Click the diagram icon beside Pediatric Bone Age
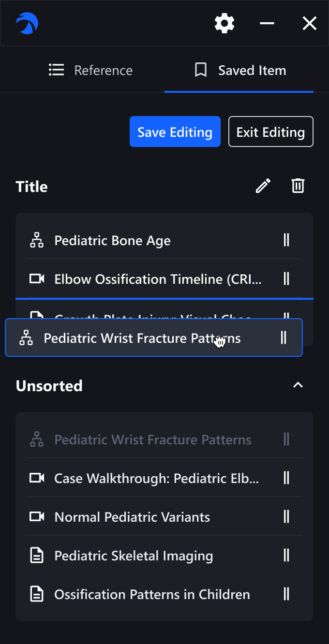This screenshot has height=644, width=329. point(37,240)
